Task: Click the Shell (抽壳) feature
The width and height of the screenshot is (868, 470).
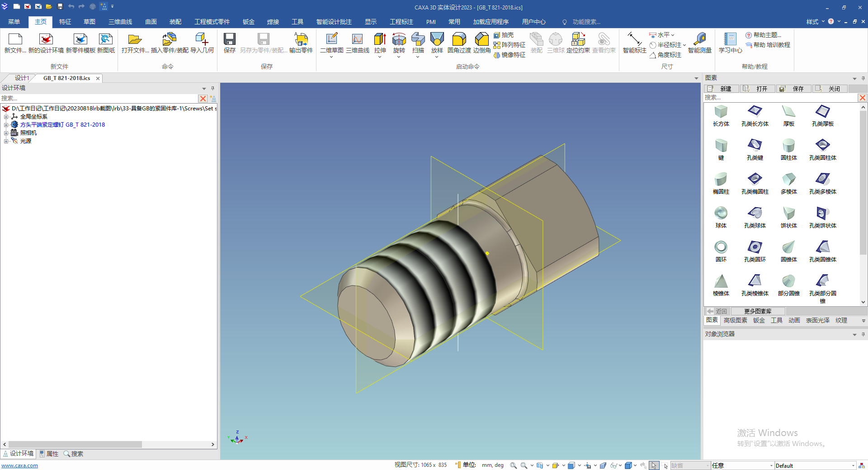Action: pyautogui.click(x=504, y=35)
